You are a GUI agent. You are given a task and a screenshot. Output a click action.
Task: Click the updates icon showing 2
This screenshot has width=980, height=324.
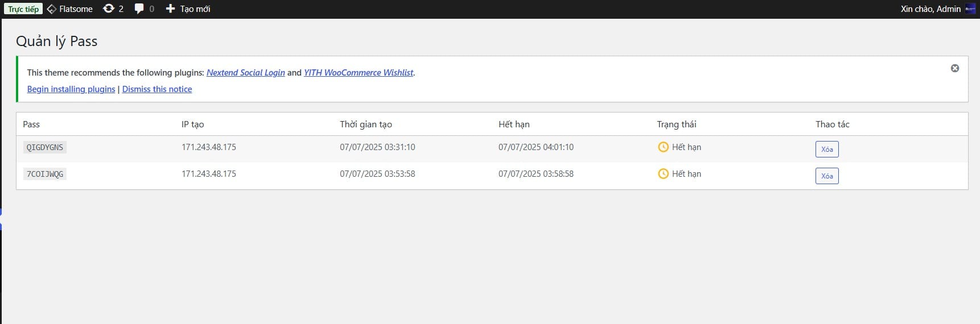(109, 9)
